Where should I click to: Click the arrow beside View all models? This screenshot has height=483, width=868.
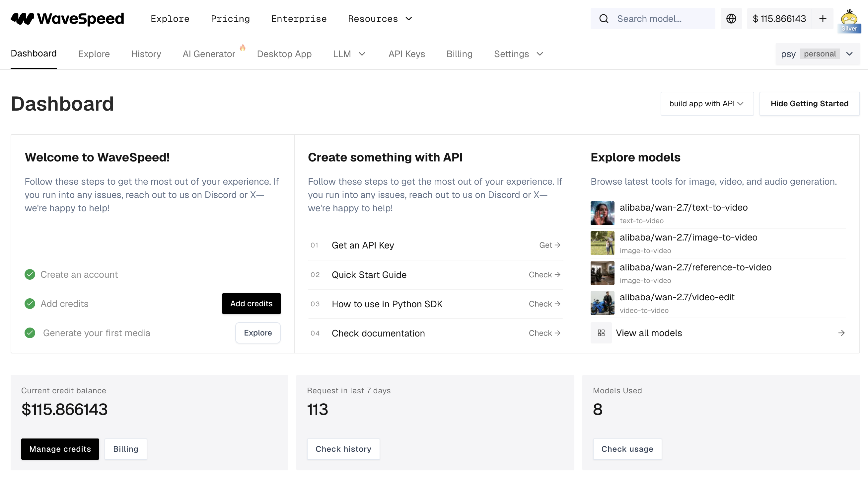(x=841, y=333)
